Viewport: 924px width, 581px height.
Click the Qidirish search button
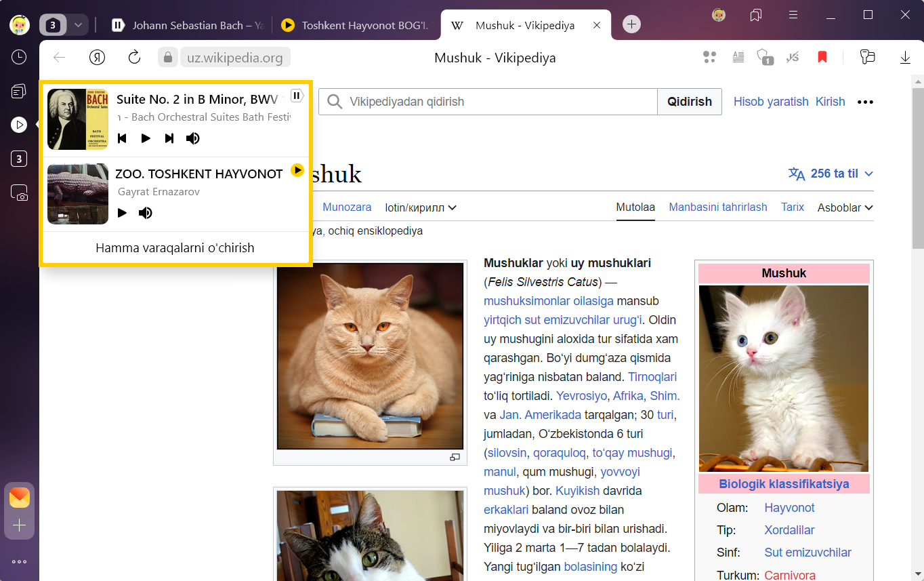(x=689, y=102)
